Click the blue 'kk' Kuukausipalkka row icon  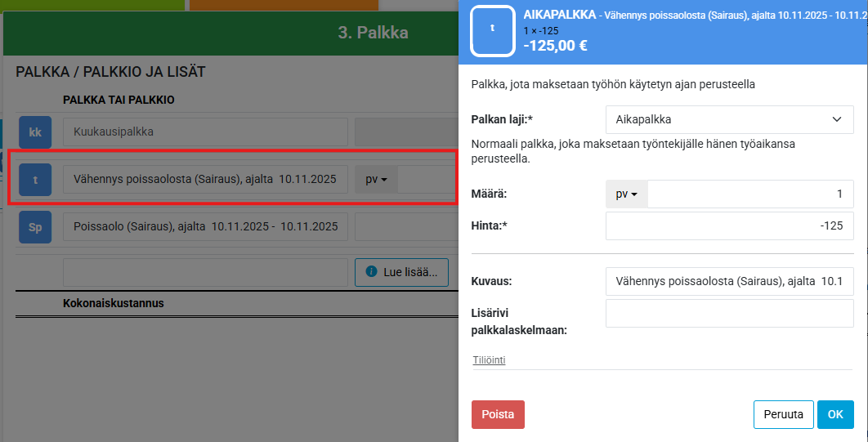point(35,132)
